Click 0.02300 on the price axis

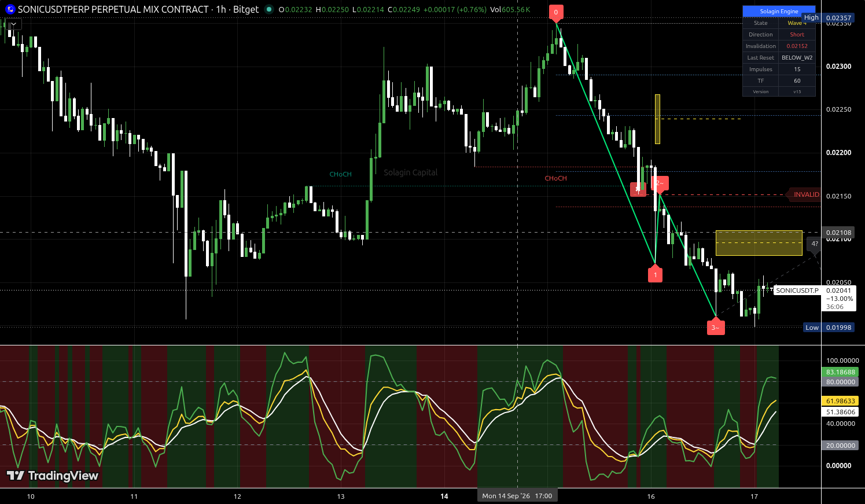point(838,67)
